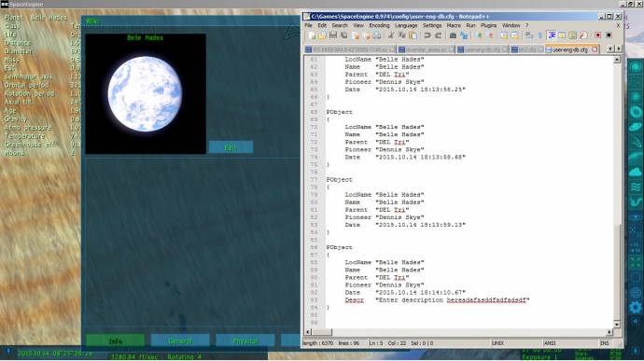Click the Redo arrow icon
Viewport: 644px width, 361px height.
tap(439, 35)
